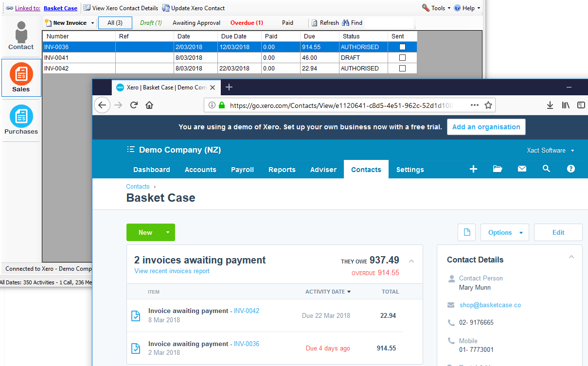Image resolution: width=588 pixels, height=366 pixels.
Task: Open the Adviser menu in Xero
Action: (x=323, y=170)
